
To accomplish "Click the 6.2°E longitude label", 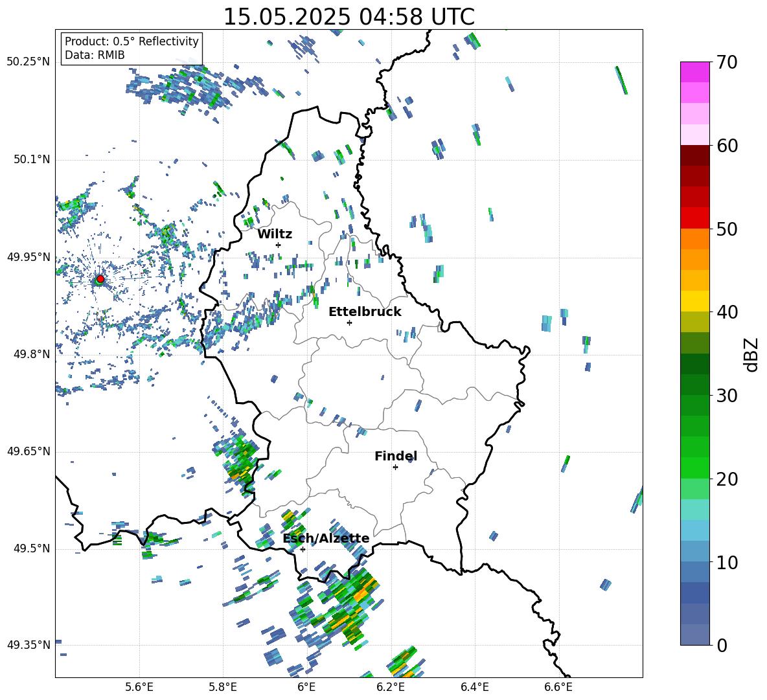I will pyautogui.click(x=391, y=687).
